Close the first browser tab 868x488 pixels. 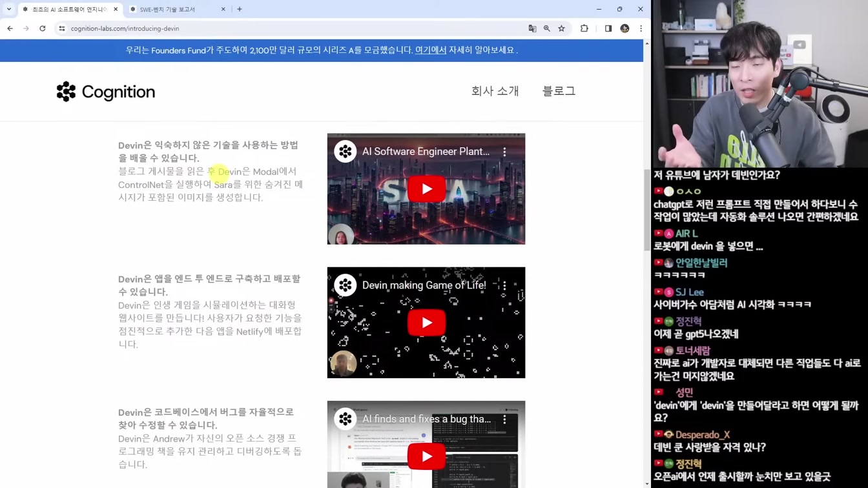click(116, 9)
